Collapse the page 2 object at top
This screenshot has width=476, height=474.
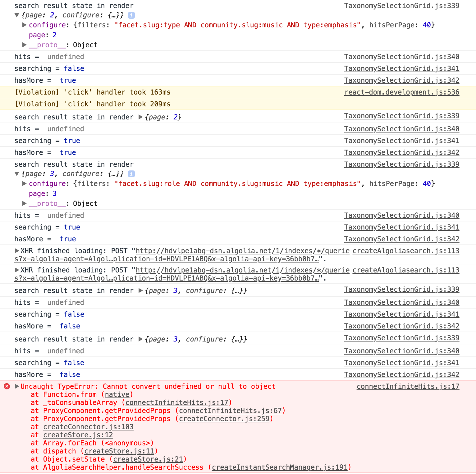[17, 15]
